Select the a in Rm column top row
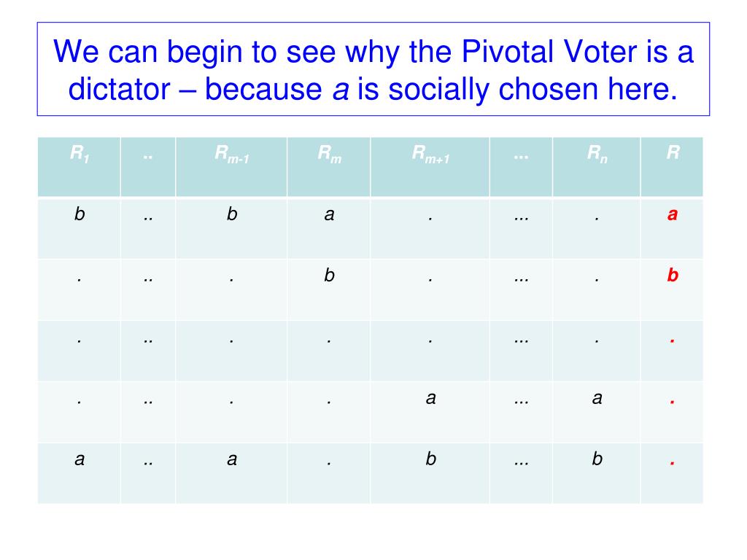 (x=329, y=214)
